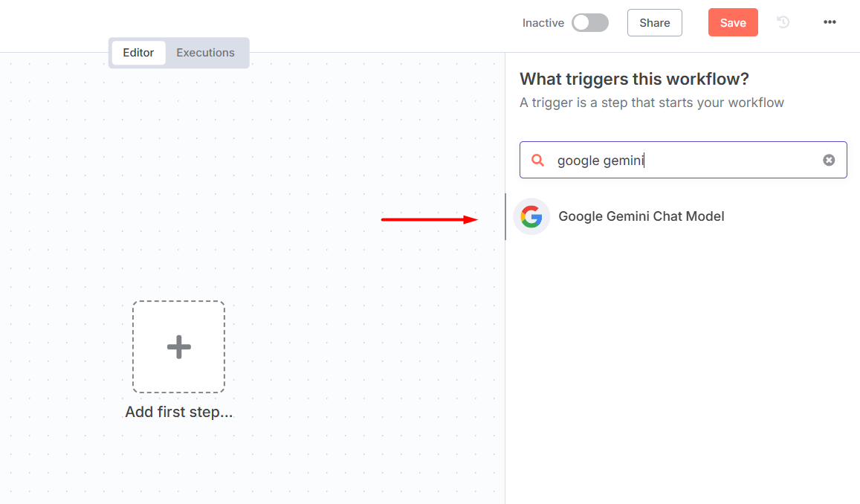Click the dashed add-node placeholder box
This screenshot has width=860, height=504.
tap(179, 346)
